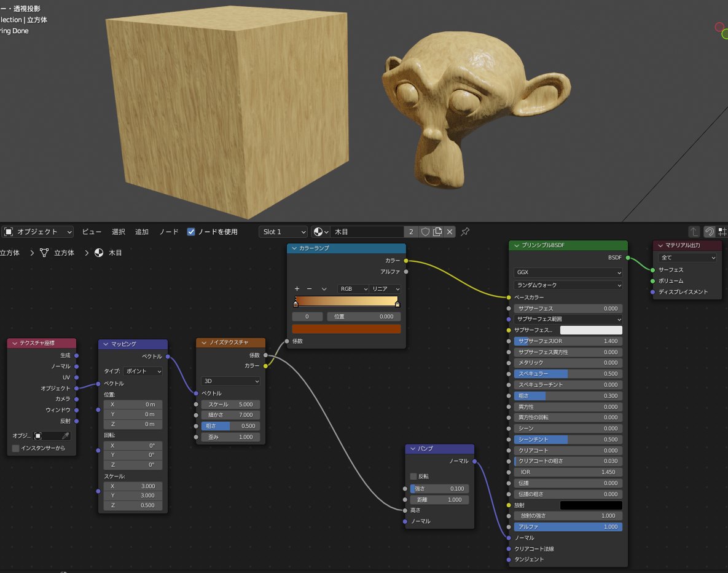Open the Slot 1 dropdown
This screenshot has width=728, height=573.
283,231
